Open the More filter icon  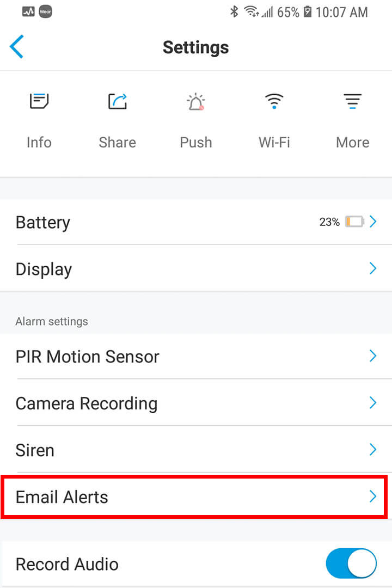click(352, 102)
